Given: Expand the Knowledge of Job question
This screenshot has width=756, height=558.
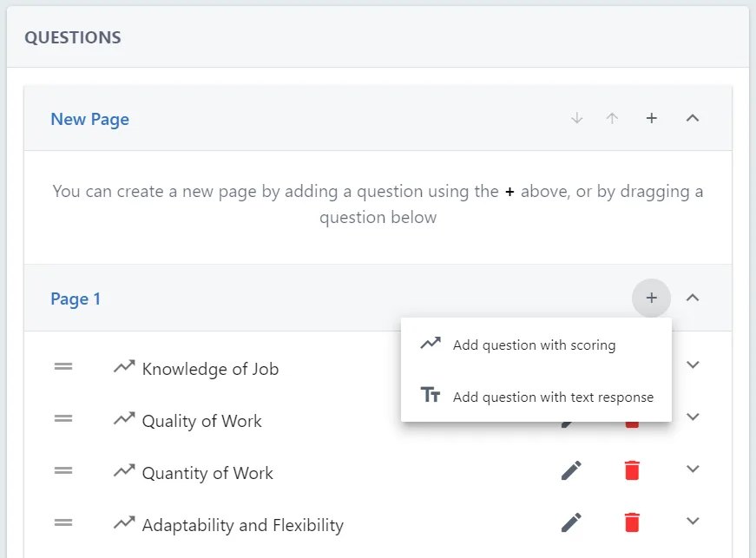Looking at the screenshot, I should (693, 364).
